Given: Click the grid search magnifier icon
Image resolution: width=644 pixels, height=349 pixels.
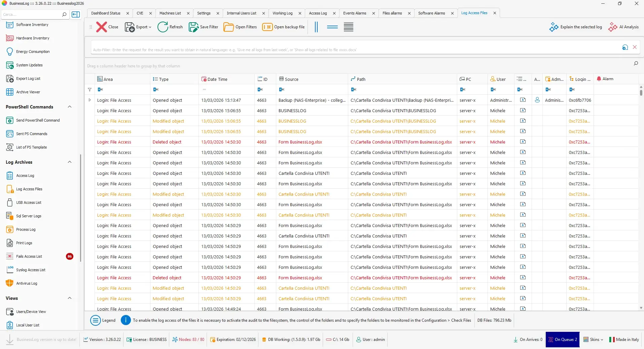Looking at the screenshot, I should [636, 63].
